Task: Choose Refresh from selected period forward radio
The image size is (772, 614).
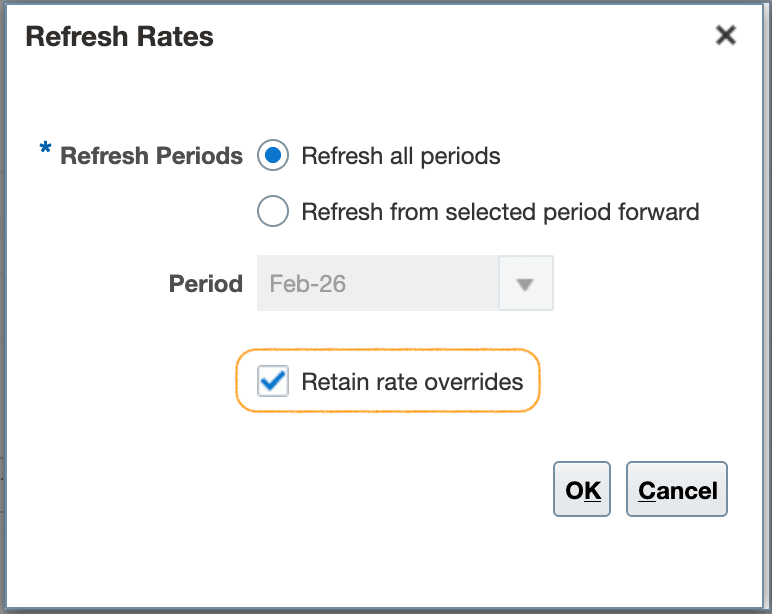Action: click(x=273, y=212)
